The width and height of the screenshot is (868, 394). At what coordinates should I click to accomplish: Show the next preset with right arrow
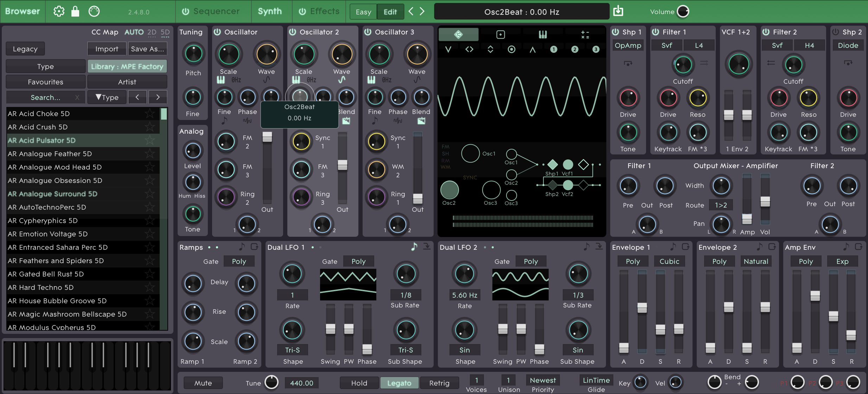tap(422, 11)
